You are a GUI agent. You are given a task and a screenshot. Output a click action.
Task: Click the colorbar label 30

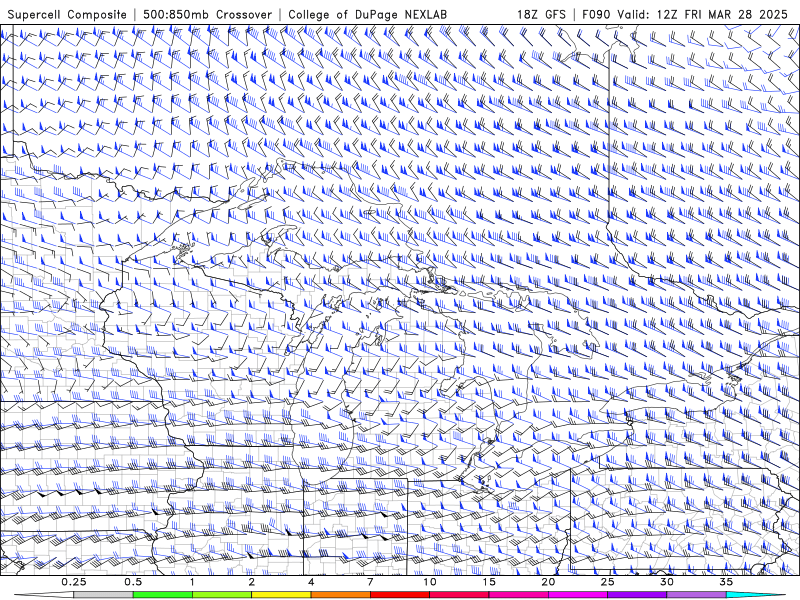click(666, 582)
